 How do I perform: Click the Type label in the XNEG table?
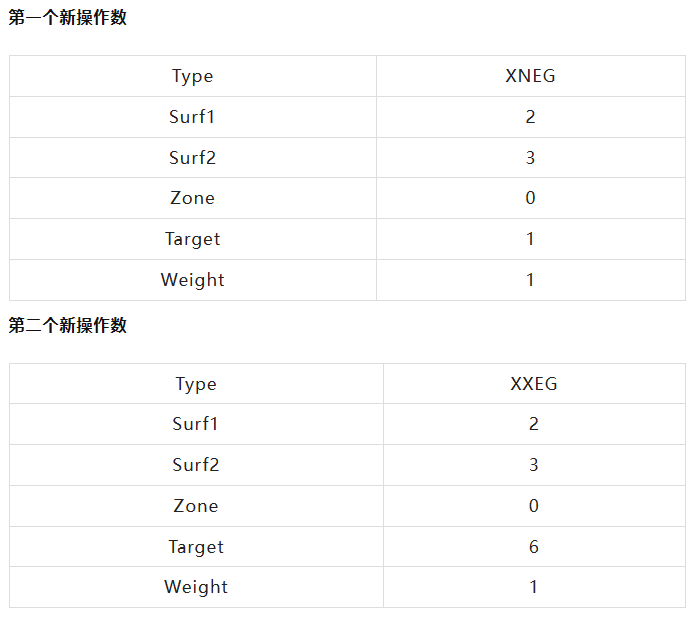click(192, 76)
